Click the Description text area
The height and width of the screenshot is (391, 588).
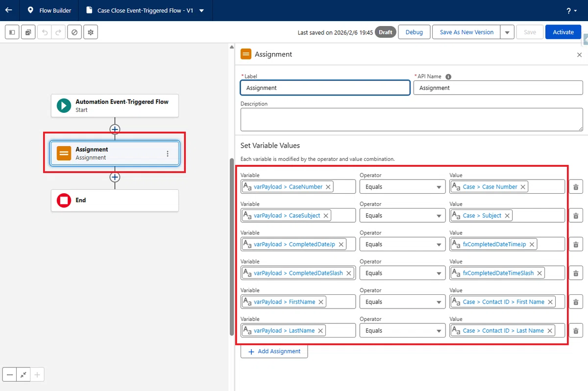412,120
